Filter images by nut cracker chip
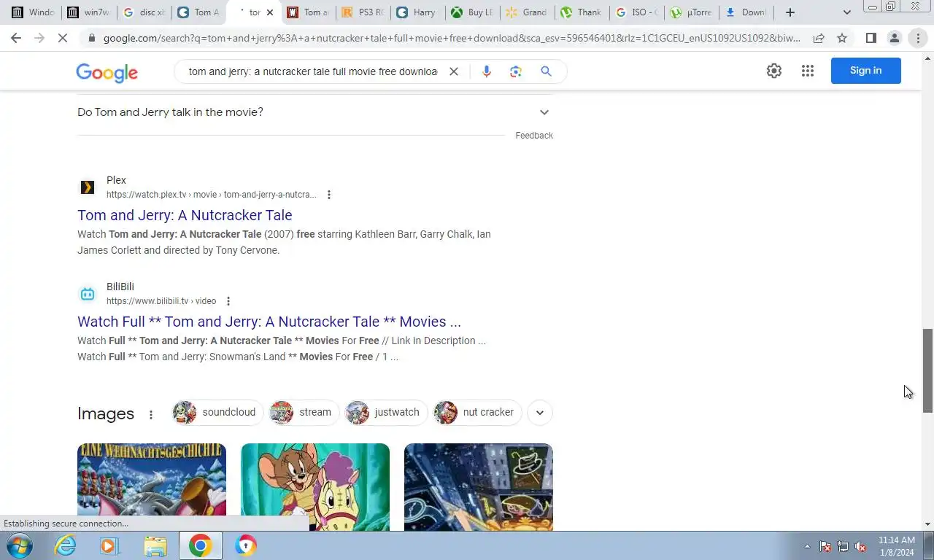 (477, 412)
